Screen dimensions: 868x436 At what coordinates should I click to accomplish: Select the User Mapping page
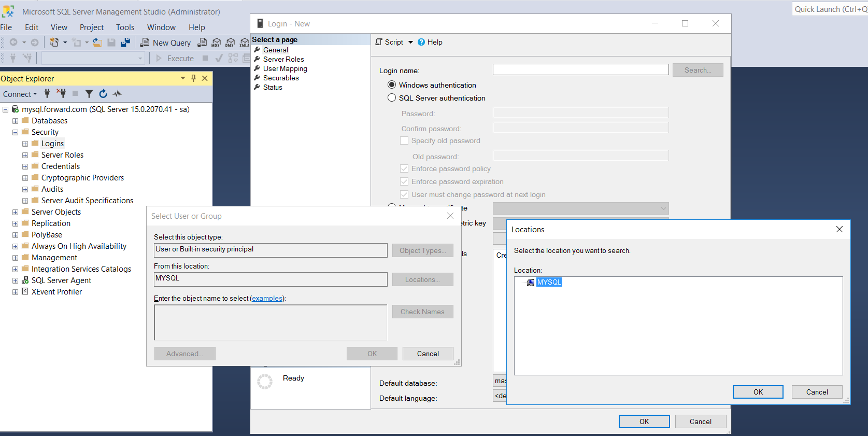(x=285, y=68)
